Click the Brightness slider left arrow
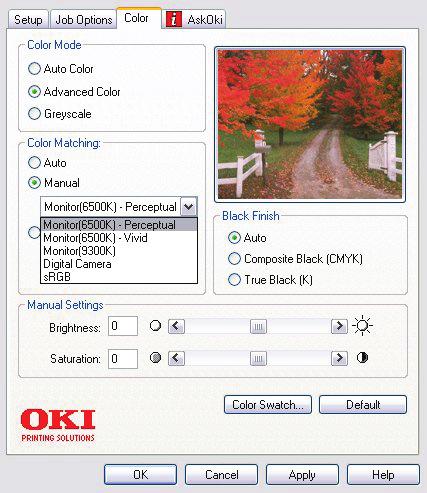Viewport: 427px width, 493px height. (x=176, y=326)
